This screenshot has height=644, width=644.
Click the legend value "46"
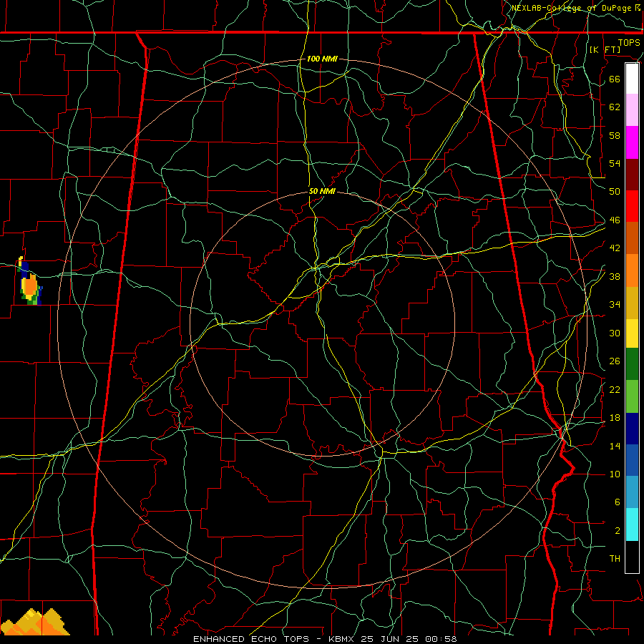[x=615, y=220]
